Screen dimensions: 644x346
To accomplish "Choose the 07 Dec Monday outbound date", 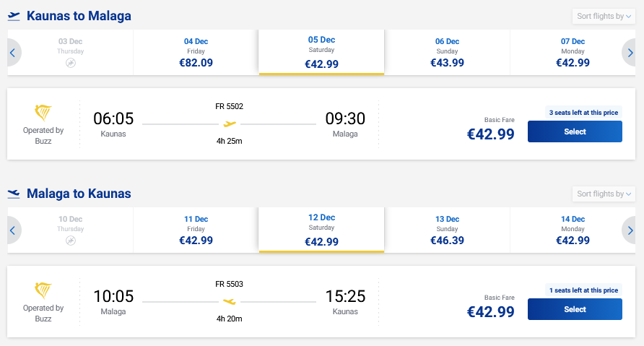I will click(x=573, y=53).
